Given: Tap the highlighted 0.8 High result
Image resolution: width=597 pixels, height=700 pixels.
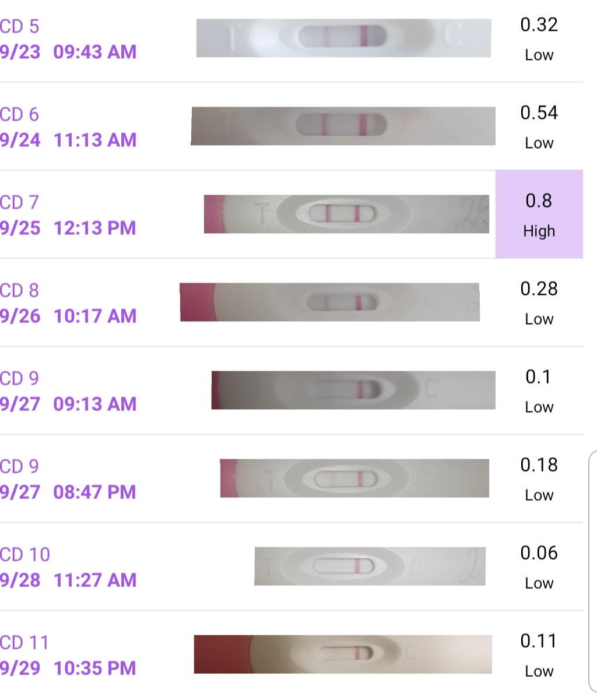Looking at the screenshot, I should click(539, 214).
